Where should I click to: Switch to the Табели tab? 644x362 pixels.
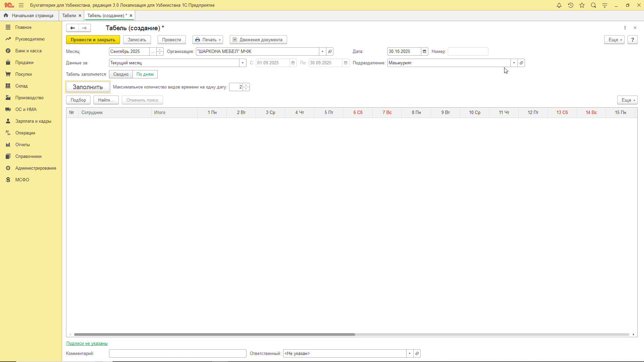[69, 16]
